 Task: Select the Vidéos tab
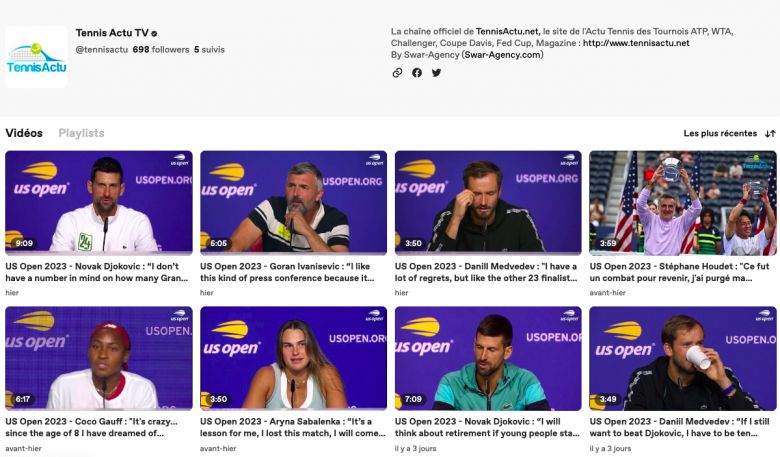24,133
